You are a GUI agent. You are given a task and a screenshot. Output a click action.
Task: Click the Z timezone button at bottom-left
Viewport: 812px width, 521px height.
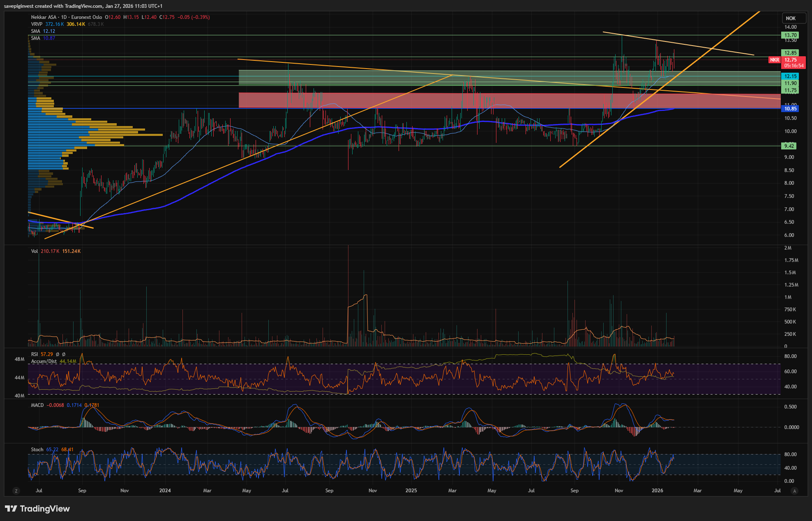tap(16, 491)
